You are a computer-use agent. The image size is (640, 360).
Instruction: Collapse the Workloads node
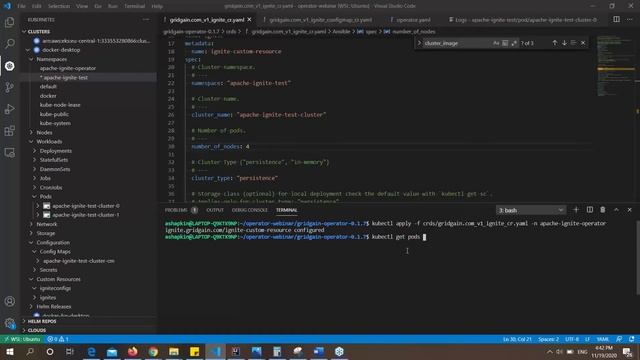pos(31,142)
